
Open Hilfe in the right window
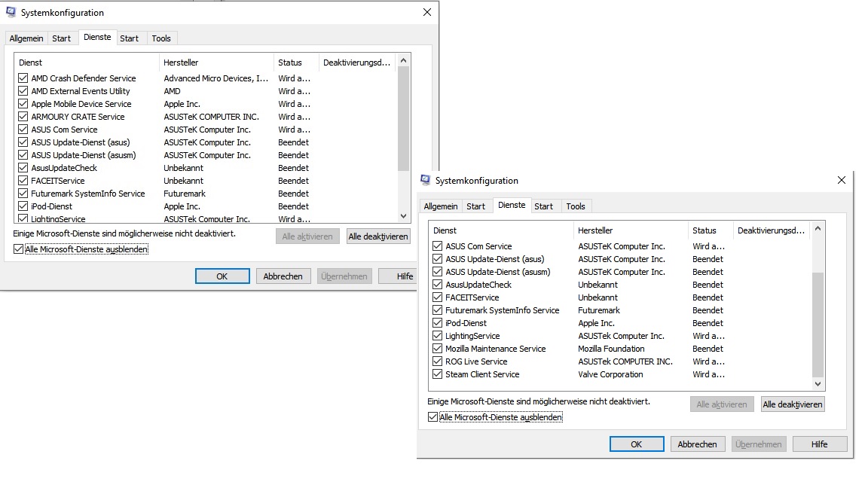[819, 444]
